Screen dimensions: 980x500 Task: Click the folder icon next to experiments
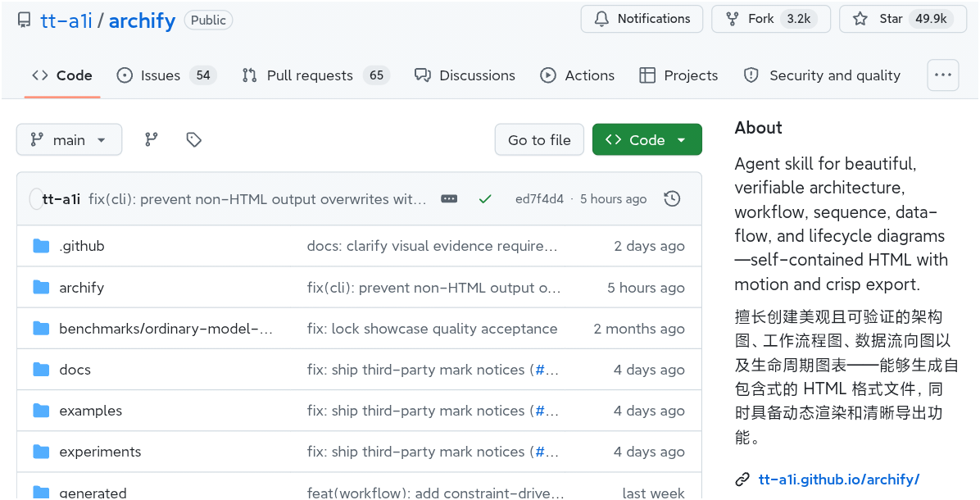coord(41,452)
